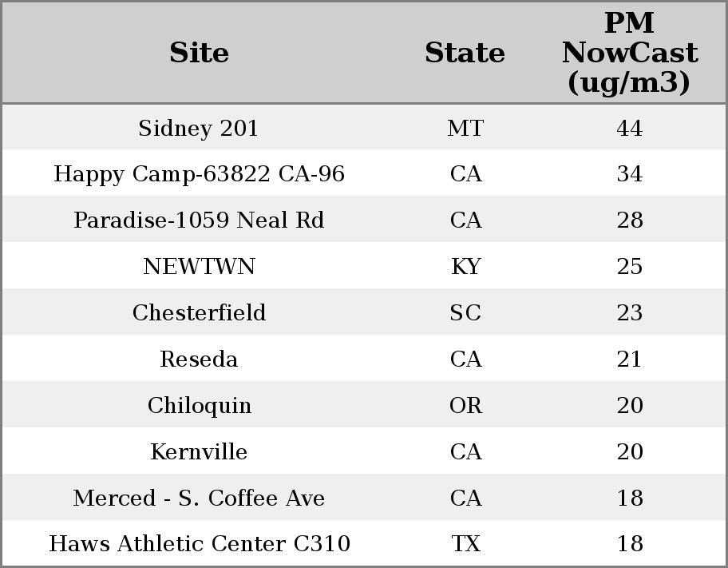Select the Happy Camp-63822 CA-96 site cell
Image resolution: width=728 pixels, height=568 pixels.
pos(199,174)
